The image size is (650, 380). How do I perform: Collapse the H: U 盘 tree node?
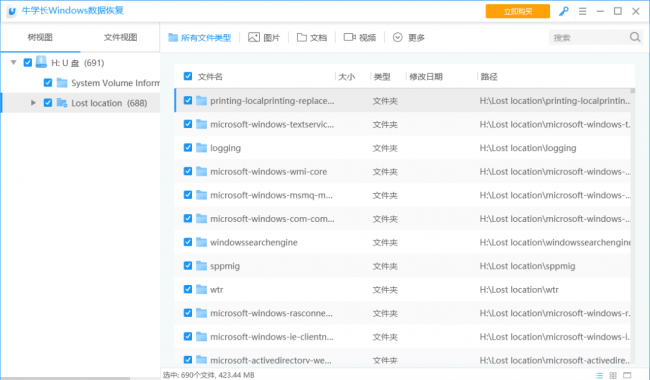[14, 63]
